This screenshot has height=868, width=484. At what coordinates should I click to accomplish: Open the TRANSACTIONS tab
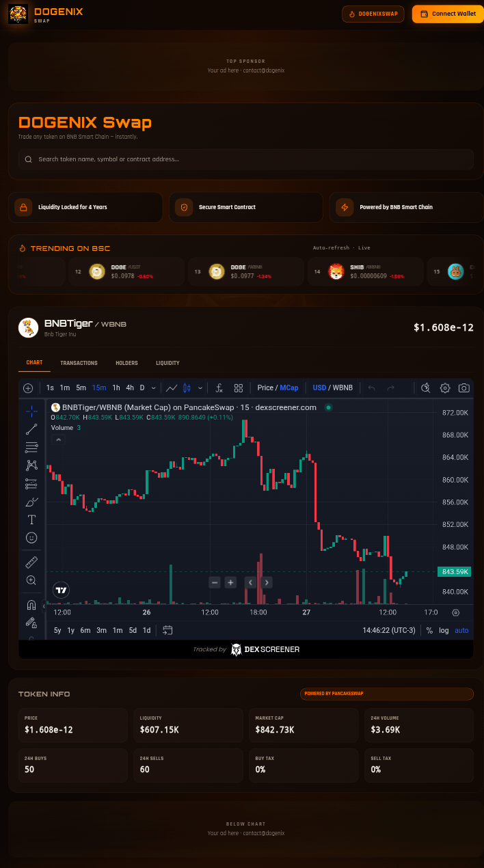[79, 363]
